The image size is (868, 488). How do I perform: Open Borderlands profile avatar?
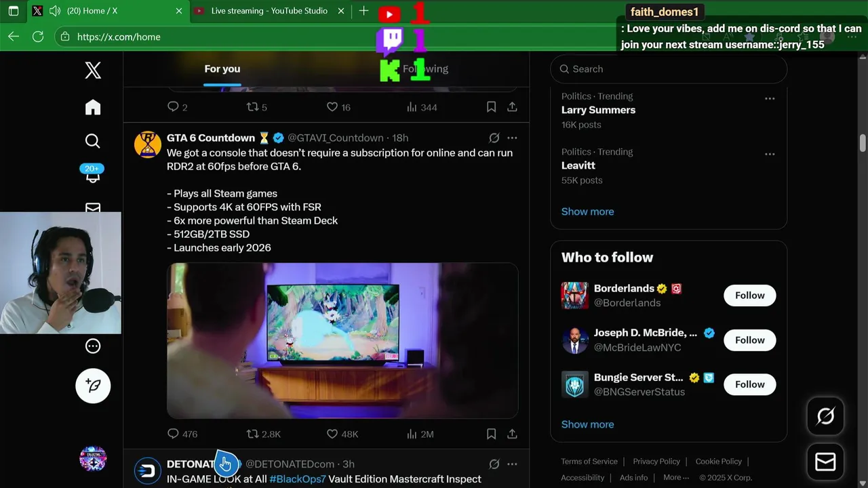pos(574,296)
